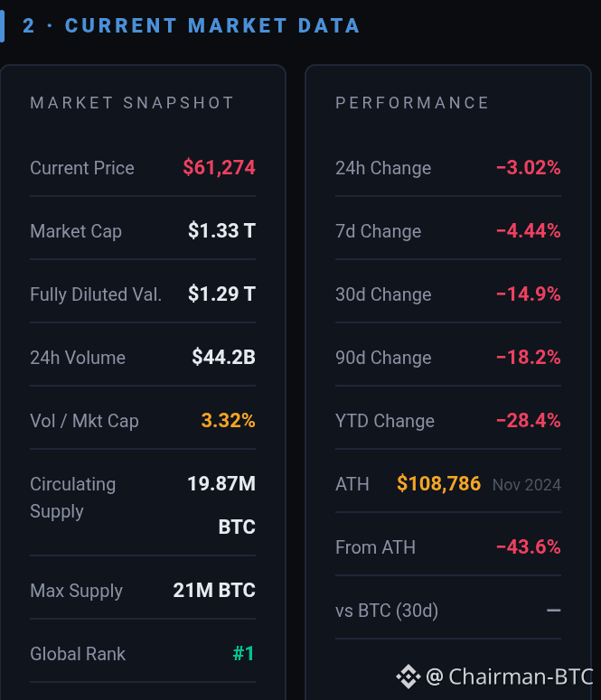Select the From ATH −43.6% value
This screenshot has width=601, height=700.
(x=529, y=546)
